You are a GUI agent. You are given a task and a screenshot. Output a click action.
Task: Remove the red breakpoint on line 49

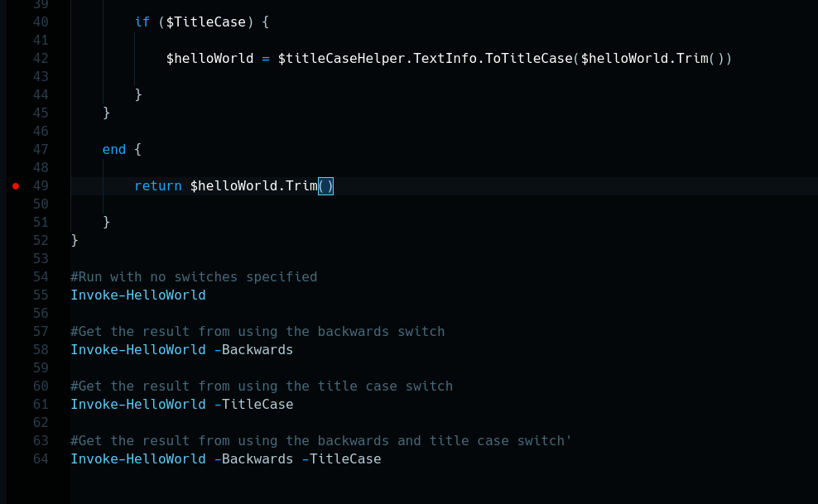(x=16, y=186)
